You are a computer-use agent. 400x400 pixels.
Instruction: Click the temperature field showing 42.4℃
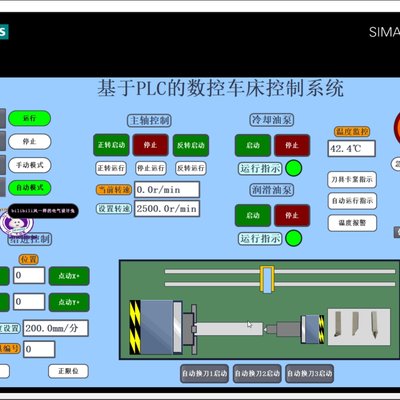[352, 149]
